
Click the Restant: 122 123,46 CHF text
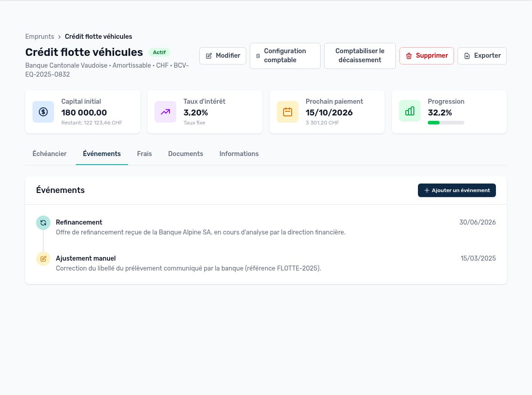pyautogui.click(x=92, y=123)
